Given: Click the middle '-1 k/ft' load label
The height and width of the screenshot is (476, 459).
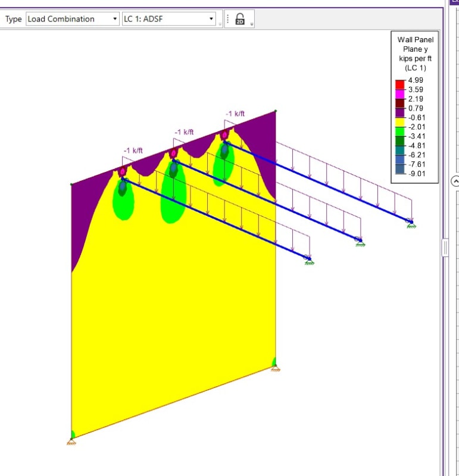Looking at the screenshot, I should (x=184, y=132).
